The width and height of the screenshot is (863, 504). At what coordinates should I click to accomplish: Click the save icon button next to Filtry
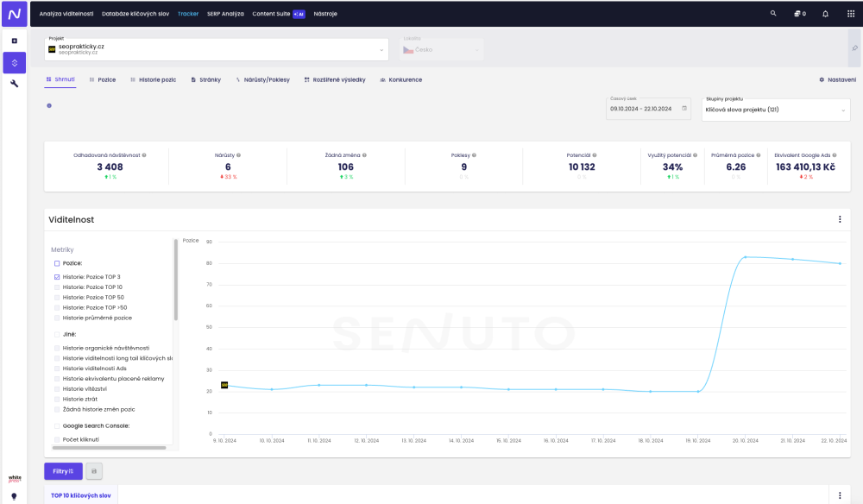tap(94, 471)
